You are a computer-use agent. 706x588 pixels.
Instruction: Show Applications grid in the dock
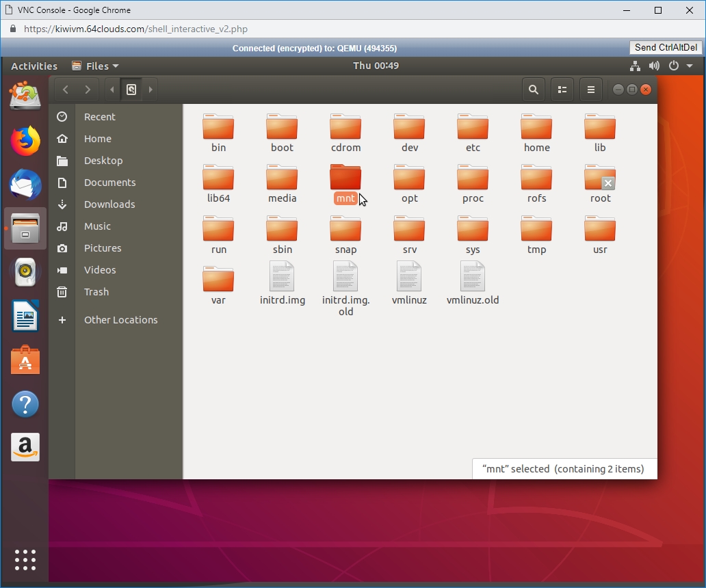[x=25, y=559]
